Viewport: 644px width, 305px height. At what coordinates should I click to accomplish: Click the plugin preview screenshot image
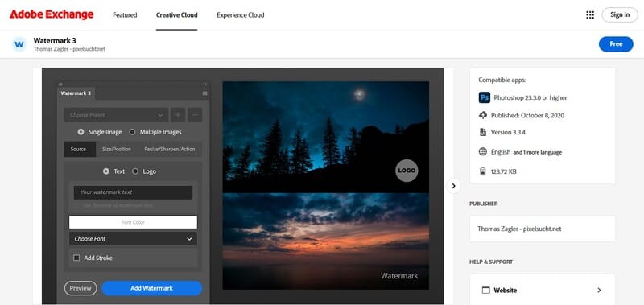pyautogui.click(x=243, y=186)
